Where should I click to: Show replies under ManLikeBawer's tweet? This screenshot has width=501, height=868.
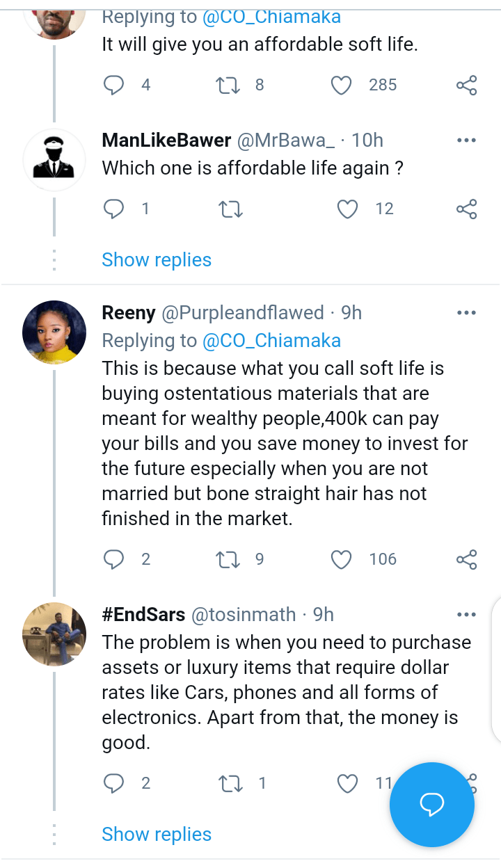pyautogui.click(x=157, y=260)
